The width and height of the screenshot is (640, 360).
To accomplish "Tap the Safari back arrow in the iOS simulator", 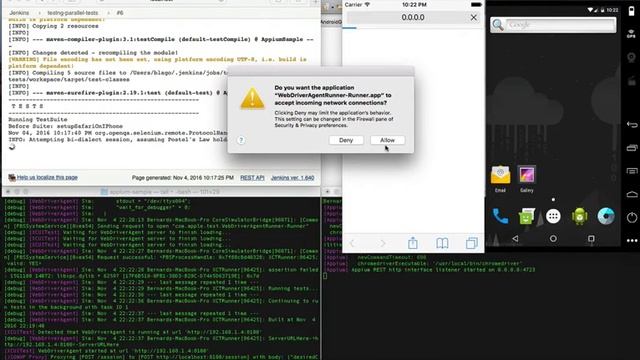I will pos(352,243).
